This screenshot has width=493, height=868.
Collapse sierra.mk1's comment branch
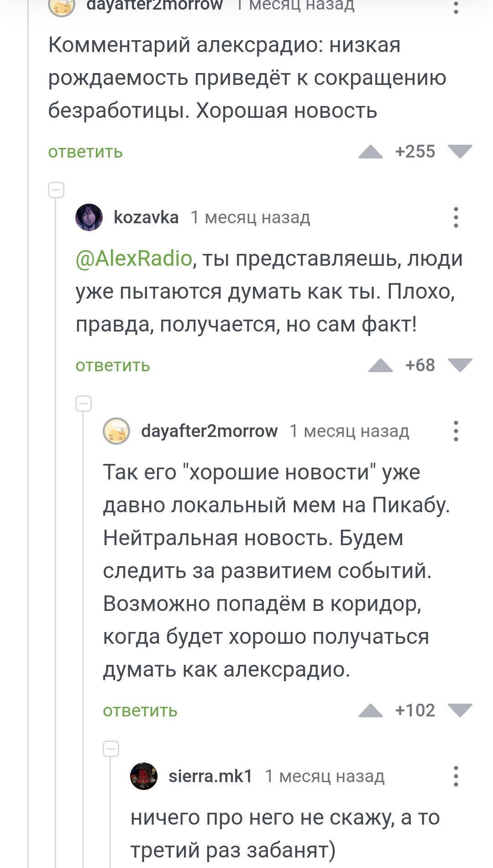pos(111,749)
